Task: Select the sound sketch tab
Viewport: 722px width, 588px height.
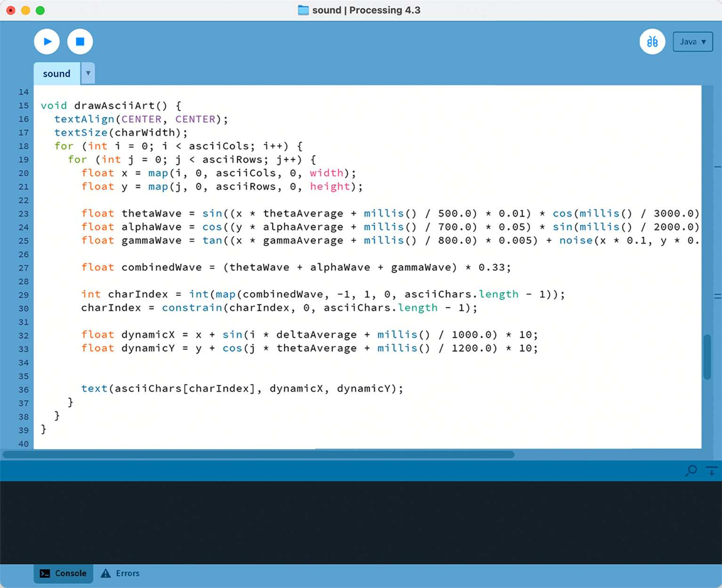Action: pos(56,74)
